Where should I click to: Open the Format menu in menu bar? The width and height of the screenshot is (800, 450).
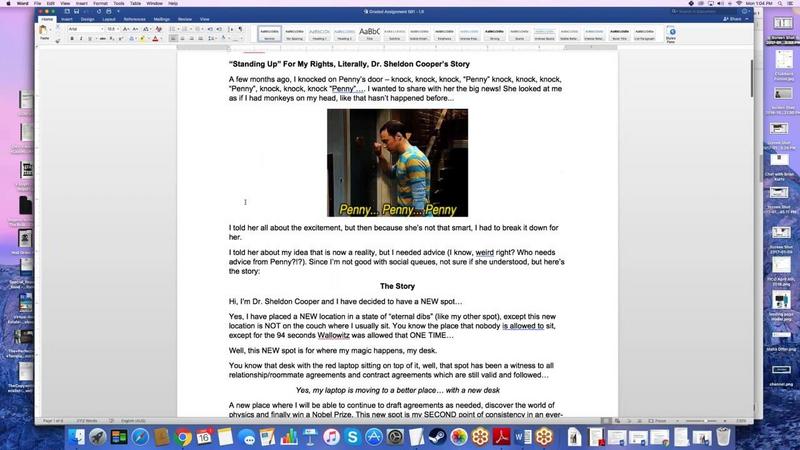pos(100,3)
